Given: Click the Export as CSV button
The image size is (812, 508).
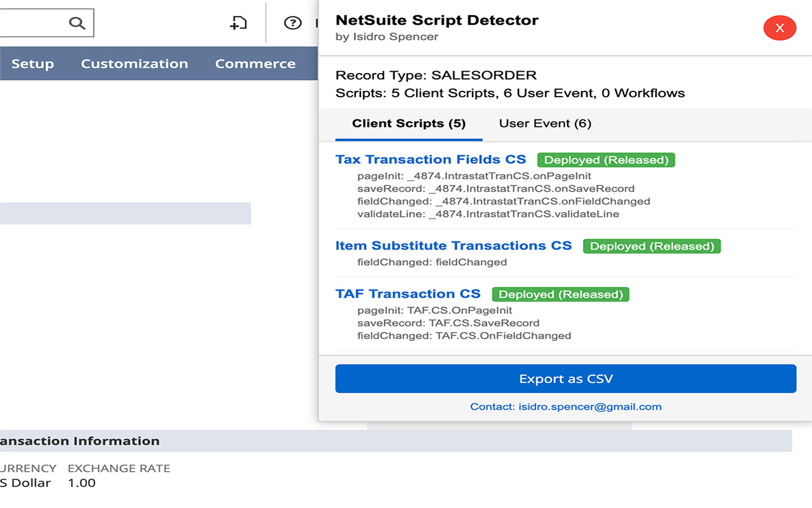Looking at the screenshot, I should click(566, 378).
